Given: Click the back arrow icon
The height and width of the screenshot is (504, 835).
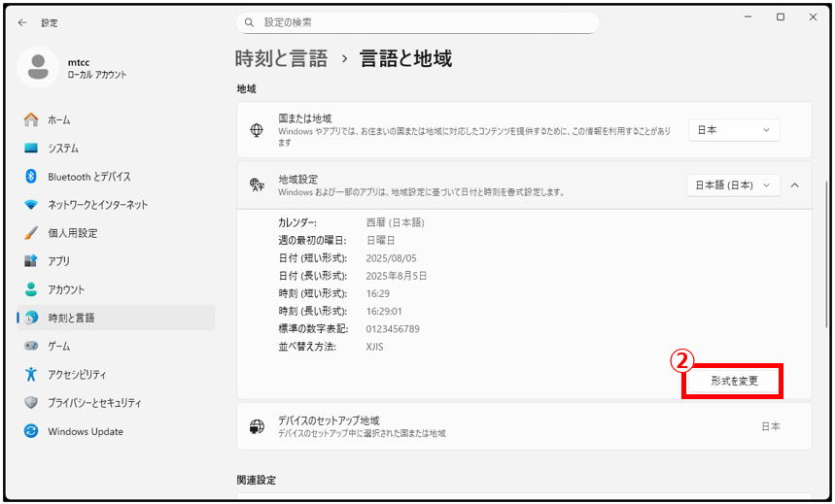Looking at the screenshot, I should [21, 23].
